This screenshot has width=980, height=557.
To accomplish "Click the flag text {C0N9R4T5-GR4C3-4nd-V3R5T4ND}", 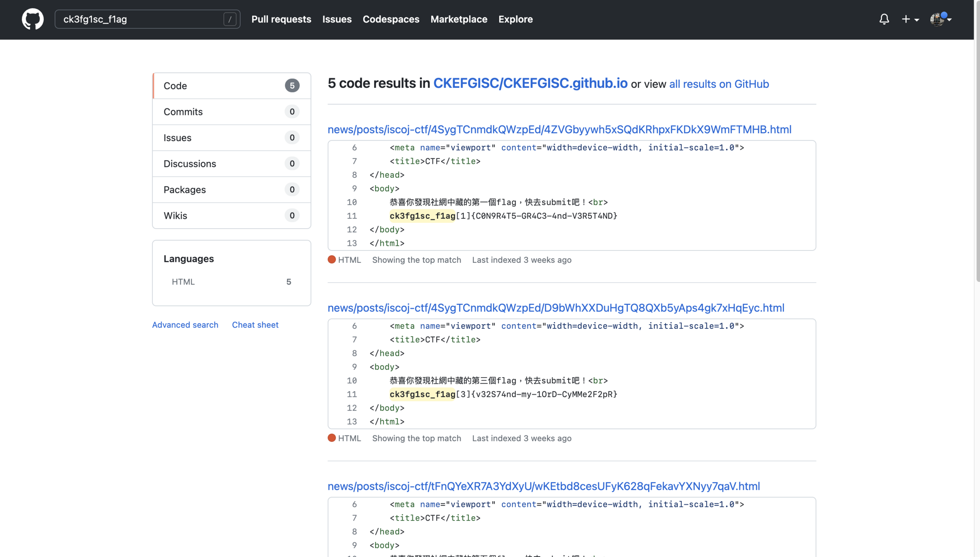I will [x=544, y=216].
